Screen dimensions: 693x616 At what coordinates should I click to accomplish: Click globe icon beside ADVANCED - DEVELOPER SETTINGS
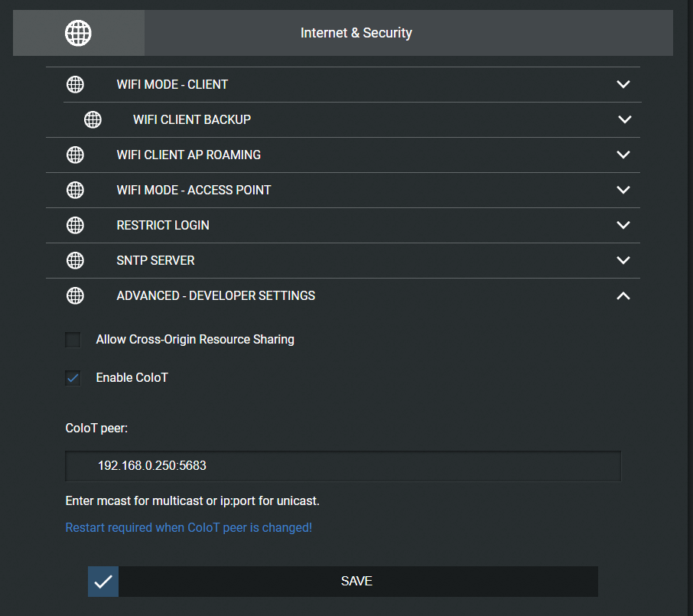[75, 296]
